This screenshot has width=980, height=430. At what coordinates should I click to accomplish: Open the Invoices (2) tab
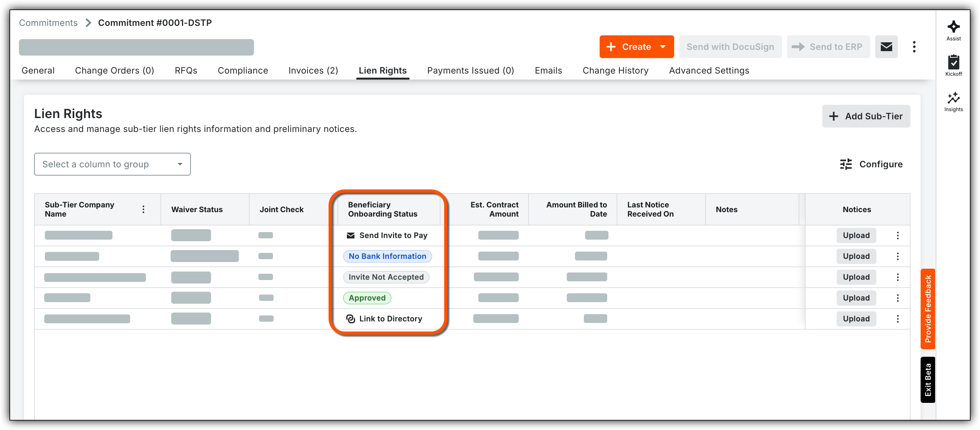313,71
